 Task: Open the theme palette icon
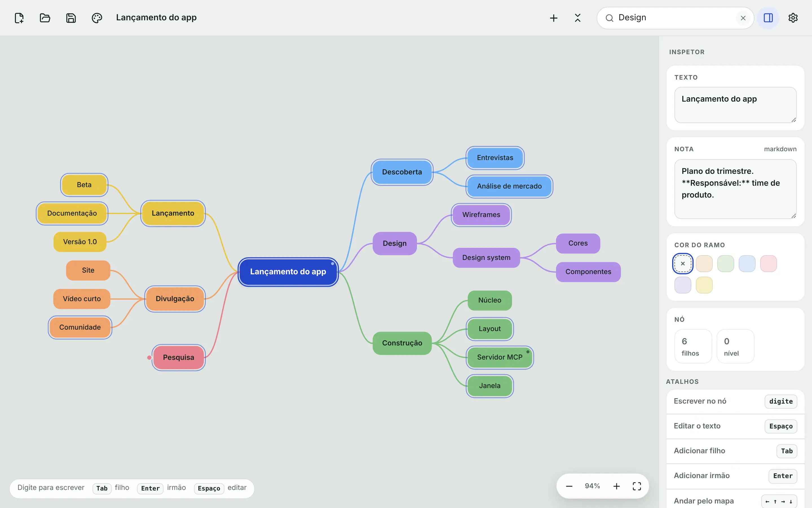pyautogui.click(x=97, y=18)
